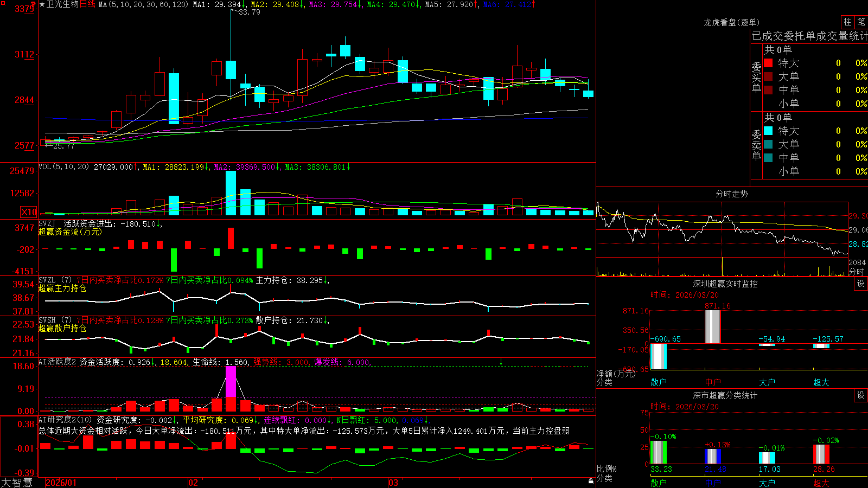Click the stock name 卫光生物
Viewport: 868px width, 488px height.
62,4
